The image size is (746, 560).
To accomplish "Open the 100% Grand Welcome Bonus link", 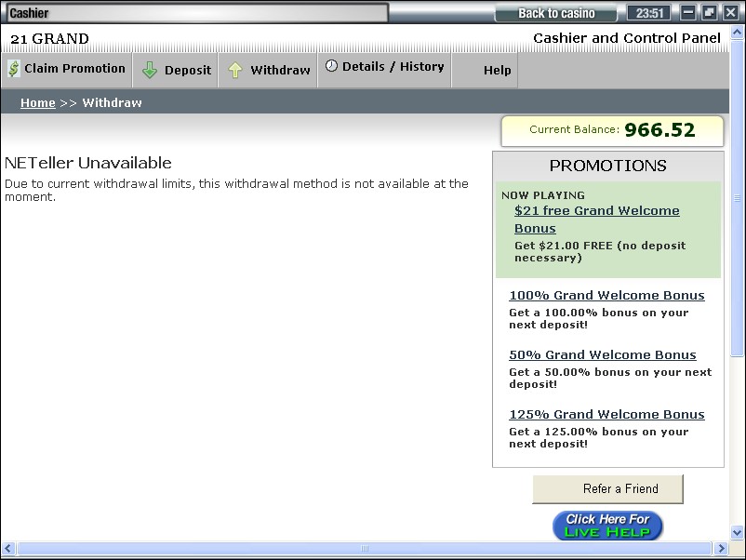I will pos(606,296).
